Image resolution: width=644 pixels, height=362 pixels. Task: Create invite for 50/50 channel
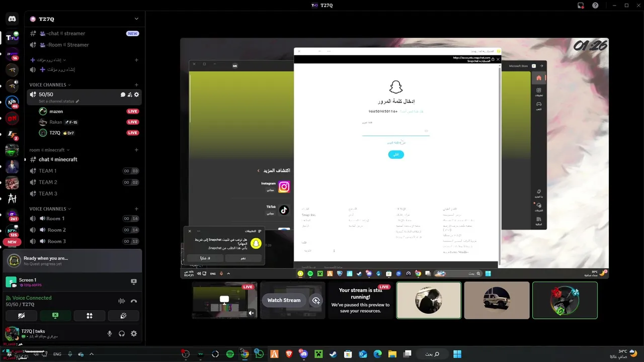(130, 95)
